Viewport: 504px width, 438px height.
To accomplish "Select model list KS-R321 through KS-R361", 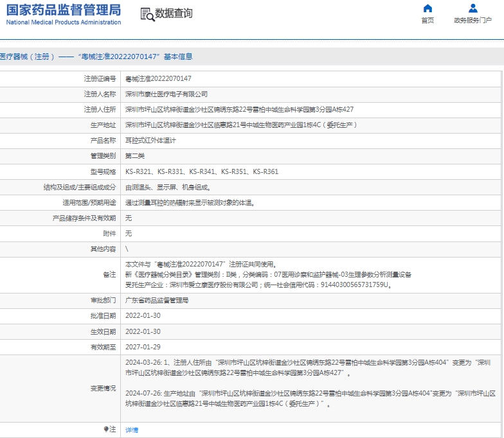I will [x=202, y=171].
